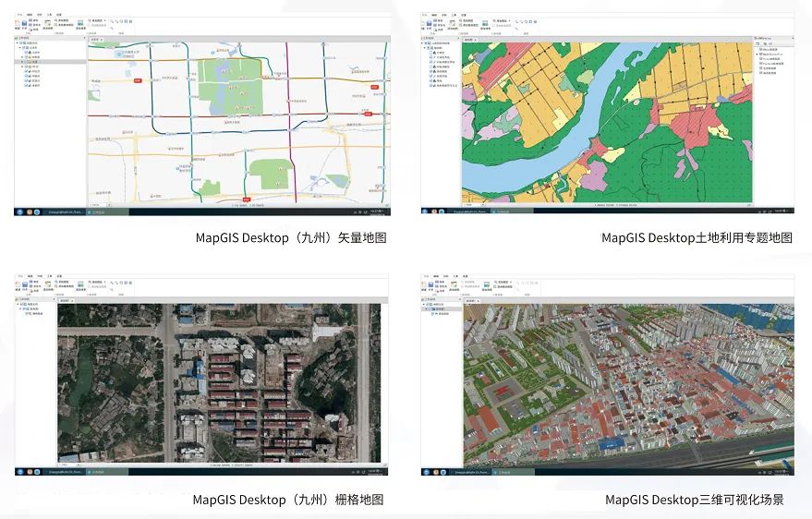Click the blue Save disk icon in 3D scene window
Screen dimensions: 812x519
point(430,284)
